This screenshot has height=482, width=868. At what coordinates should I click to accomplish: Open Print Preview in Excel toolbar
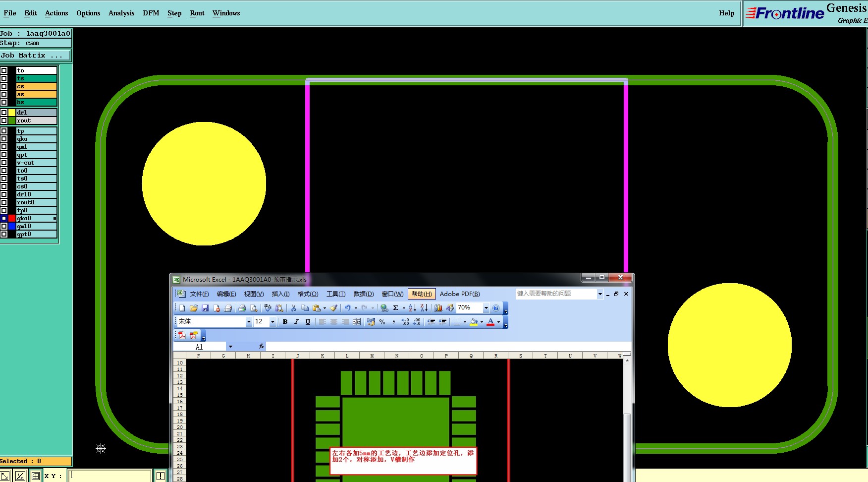(x=254, y=308)
